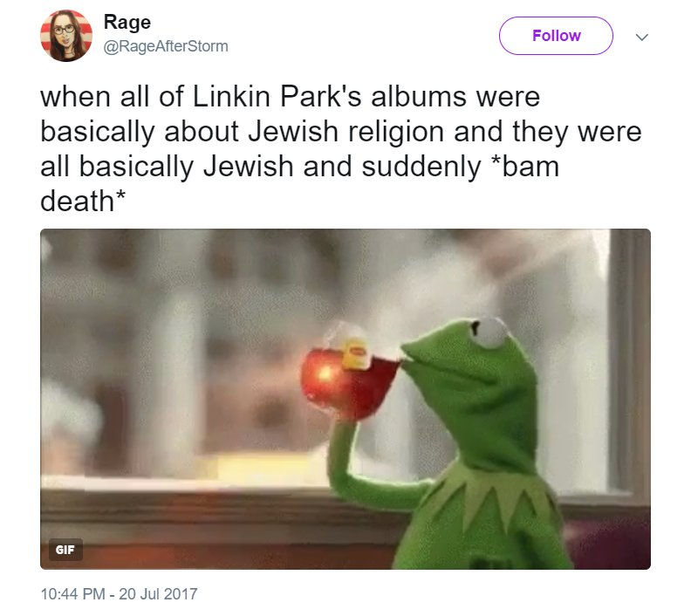Screen dimensions: 691x616
Task: Click the 20 Jul 2017 date
Action: [x=158, y=593]
